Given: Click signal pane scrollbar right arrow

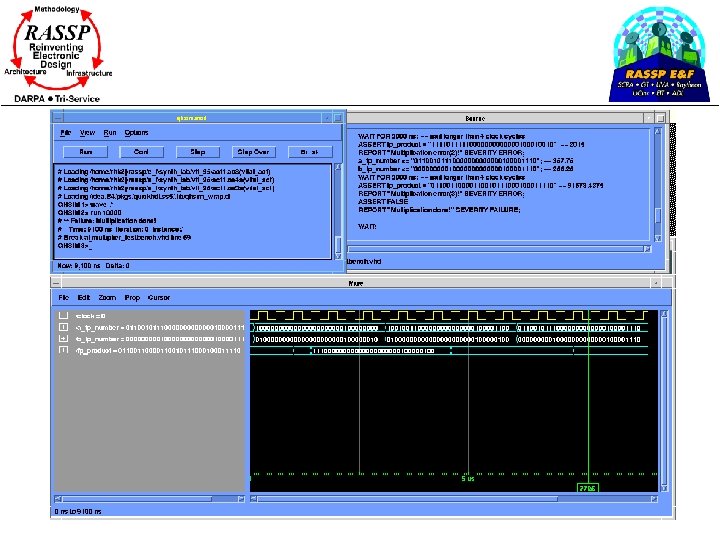Looking at the screenshot, I should (x=241, y=499).
